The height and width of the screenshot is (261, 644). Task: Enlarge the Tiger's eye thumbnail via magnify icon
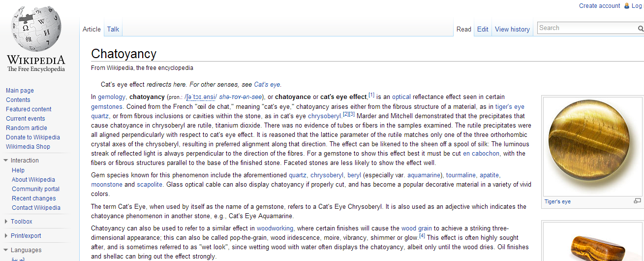(637, 201)
